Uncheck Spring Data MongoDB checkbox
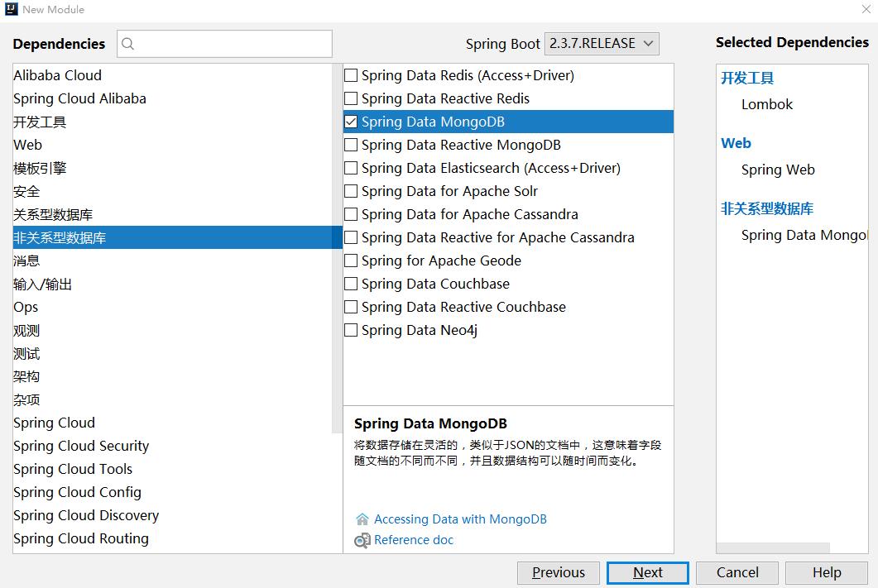The width and height of the screenshot is (878, 588). point(351,122)
